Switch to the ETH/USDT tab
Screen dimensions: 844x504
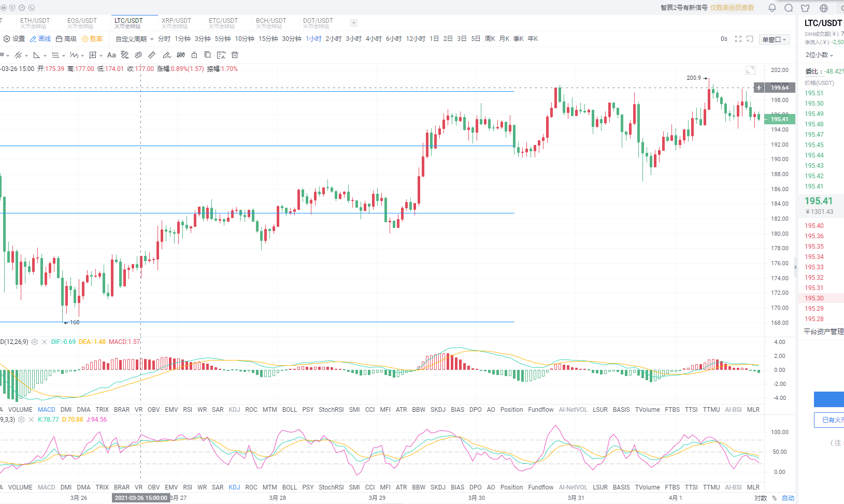click(35, 23)
